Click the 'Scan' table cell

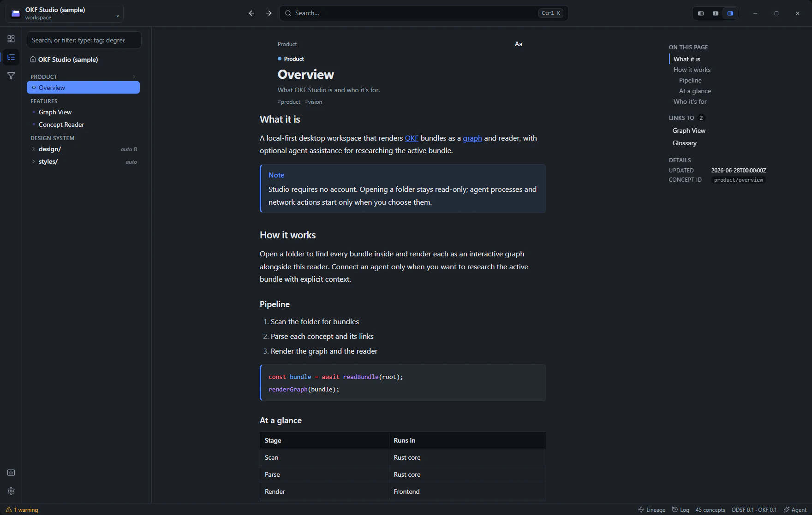click(324, 457)
